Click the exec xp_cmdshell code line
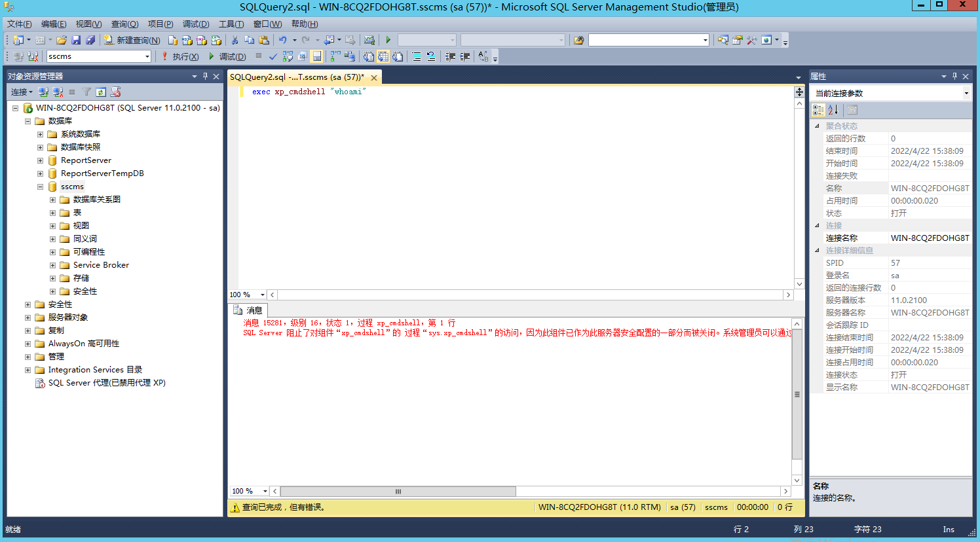The width and height of the screenshot is (980, 542). [x=309, y=92]
